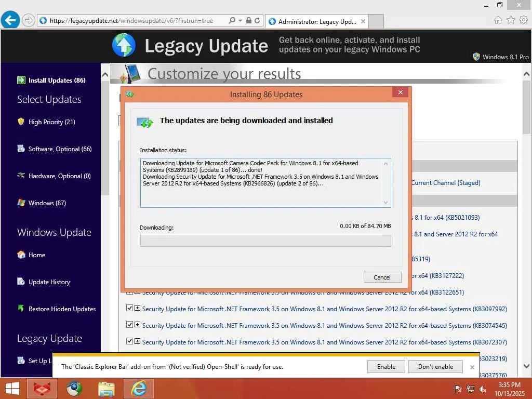Screen dimensions: 532x399
Task: Open the KB3127222 update link
Action: click(438, 275)
